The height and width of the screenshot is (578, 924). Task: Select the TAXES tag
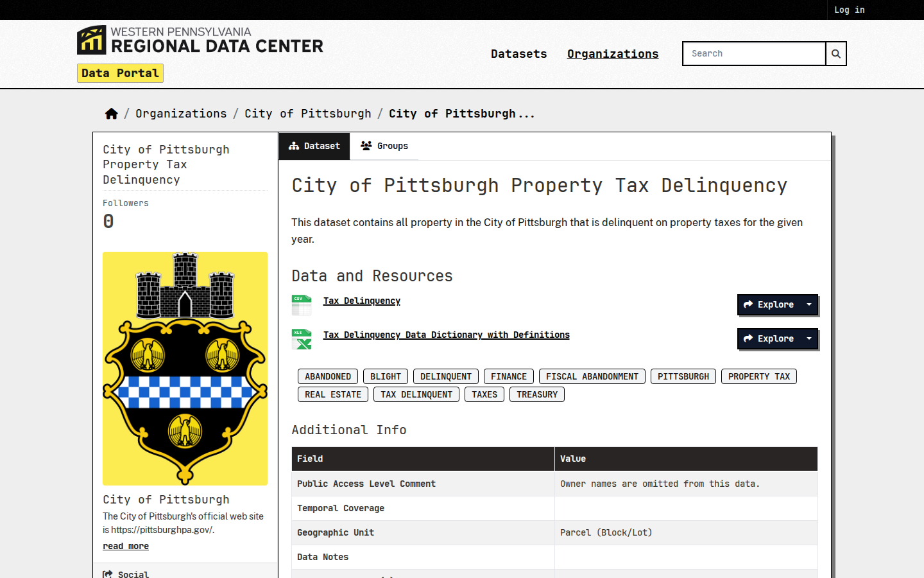pyautogui.click(x=484, y=394)
